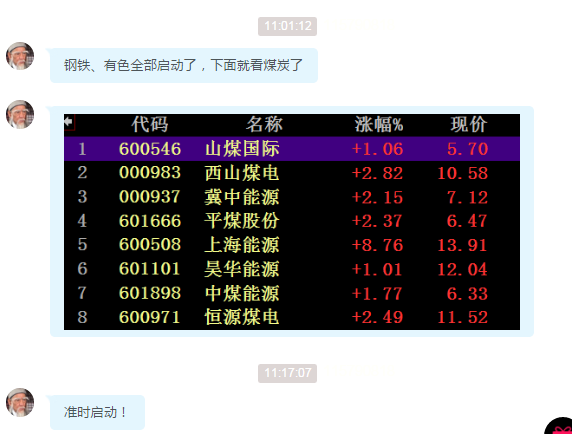Click the 冀中能源 000937 row
The image size is (572, 434).
[x=292, y=197]
